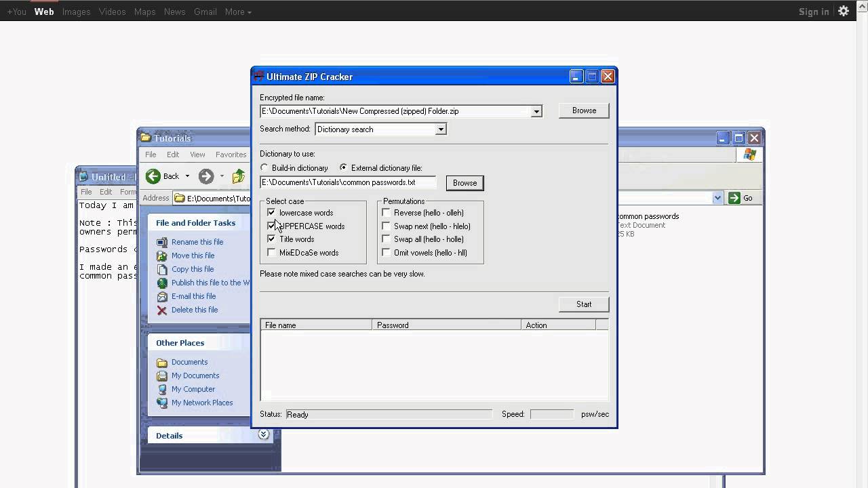Select External dictionary file radio button

coord(343,167)
